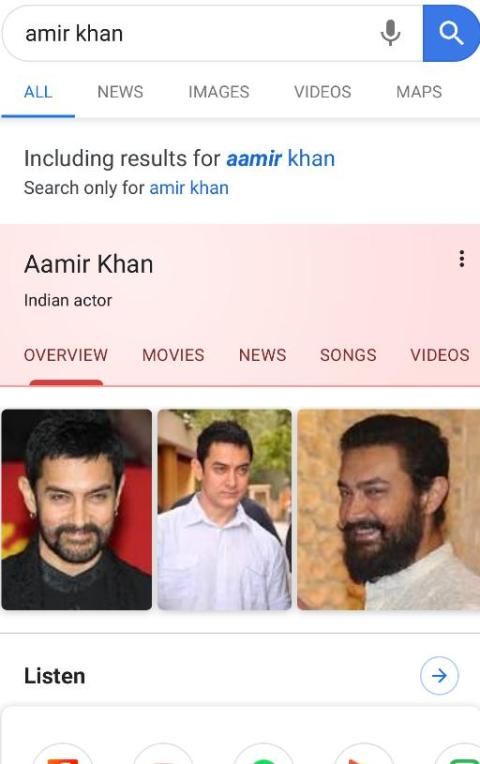This screenshot has height=764, width=480.
Task: Click the blue magnifier search button
Action: tap(451, 33)
